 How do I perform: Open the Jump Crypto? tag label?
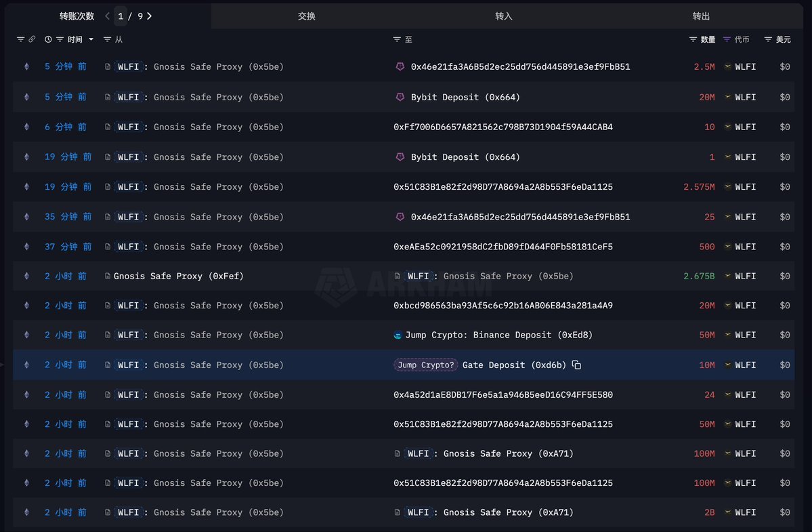[426, 365]
